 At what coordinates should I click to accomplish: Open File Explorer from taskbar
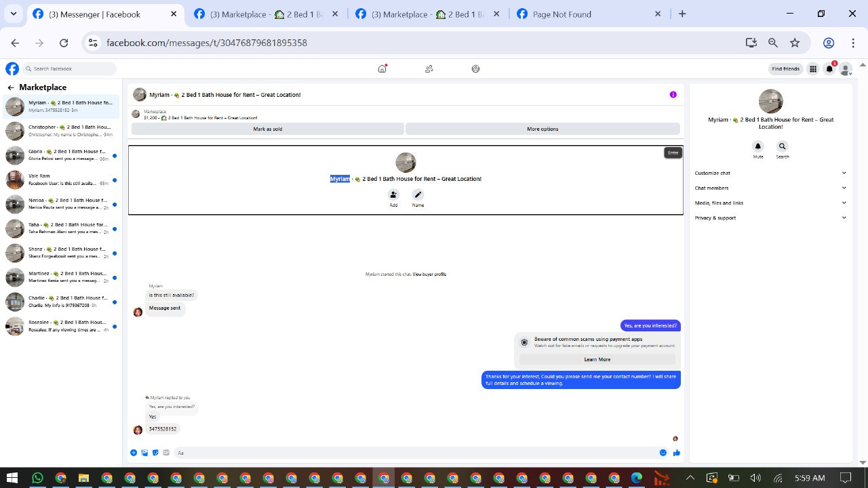(x=83, y=478)
